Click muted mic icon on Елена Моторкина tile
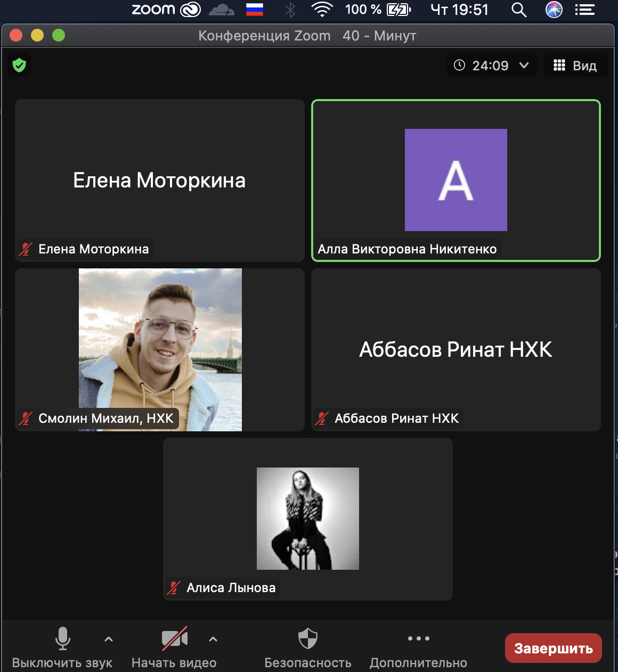The image size is (618, 672). (26, 249)
